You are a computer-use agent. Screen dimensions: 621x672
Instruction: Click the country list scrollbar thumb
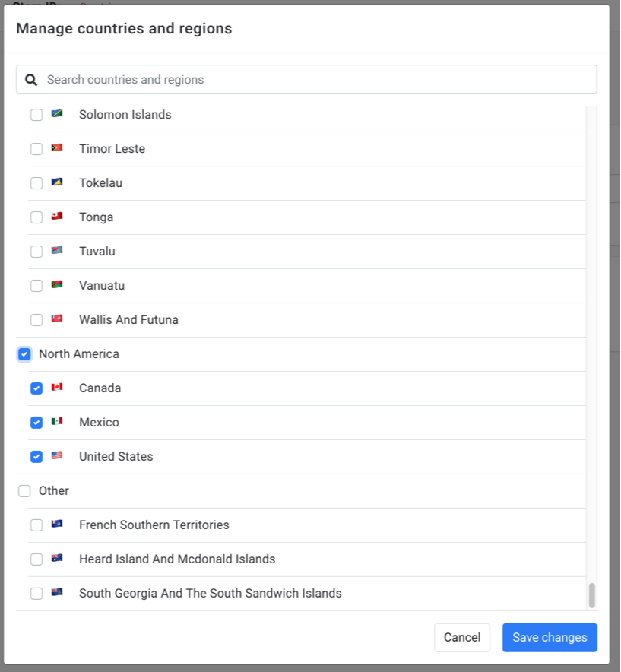pyautogui.click(x=592, y=595)
